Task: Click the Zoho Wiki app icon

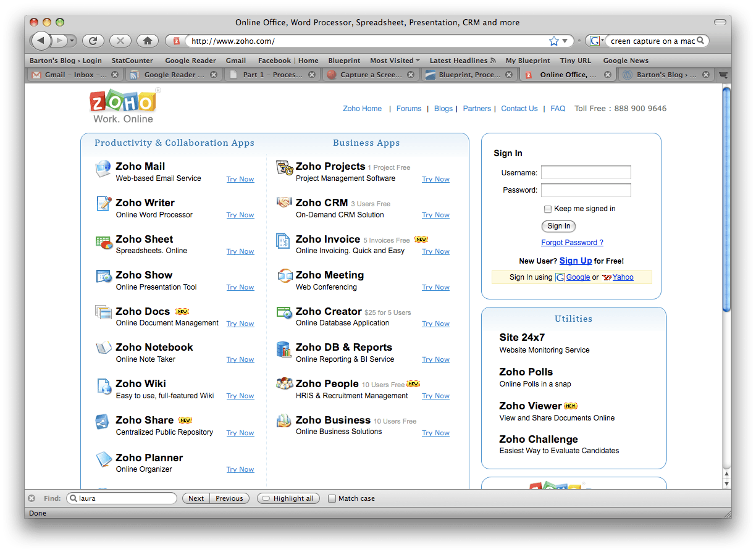Action: [104, 386]
